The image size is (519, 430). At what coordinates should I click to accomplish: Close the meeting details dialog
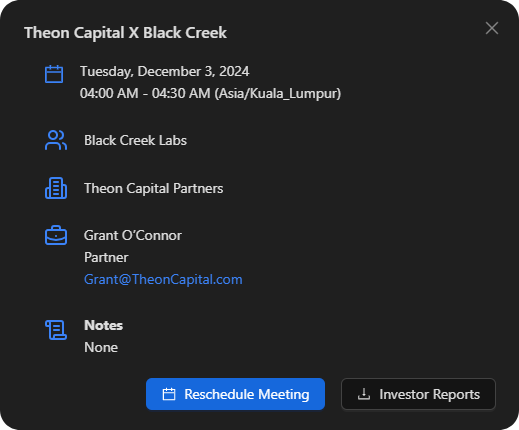492,28
